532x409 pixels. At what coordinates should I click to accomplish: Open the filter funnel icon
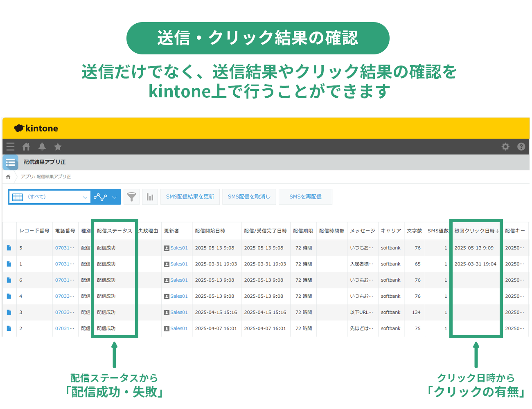pos(131,197)
